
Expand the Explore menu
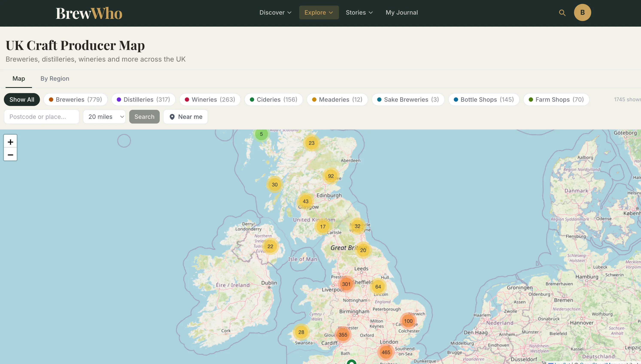click(x=319, y=12)
